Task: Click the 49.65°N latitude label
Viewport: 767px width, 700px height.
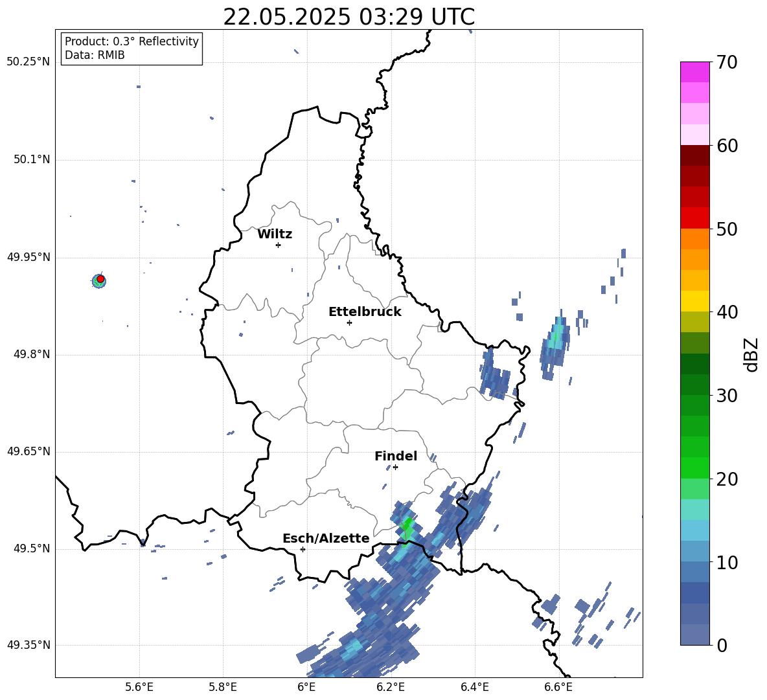Action: (x=29, y=451)
